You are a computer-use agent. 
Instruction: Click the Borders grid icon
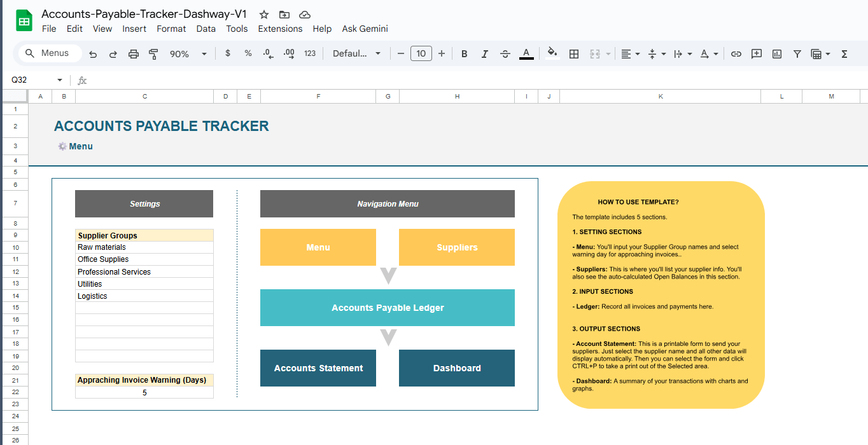pyautogui.click(x=573, y=54)
